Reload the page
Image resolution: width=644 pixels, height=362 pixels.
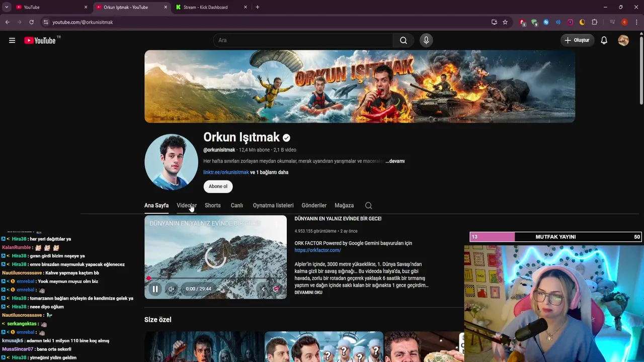click(31, 22)
